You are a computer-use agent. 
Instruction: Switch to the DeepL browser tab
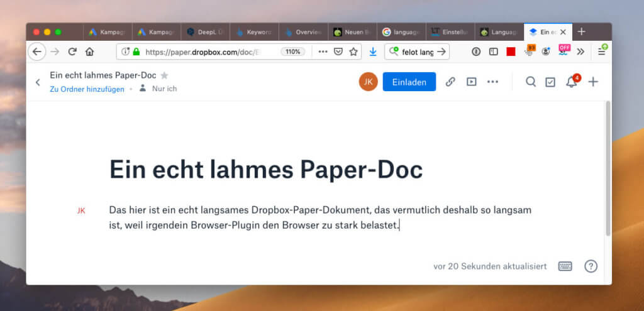point(204,31)
